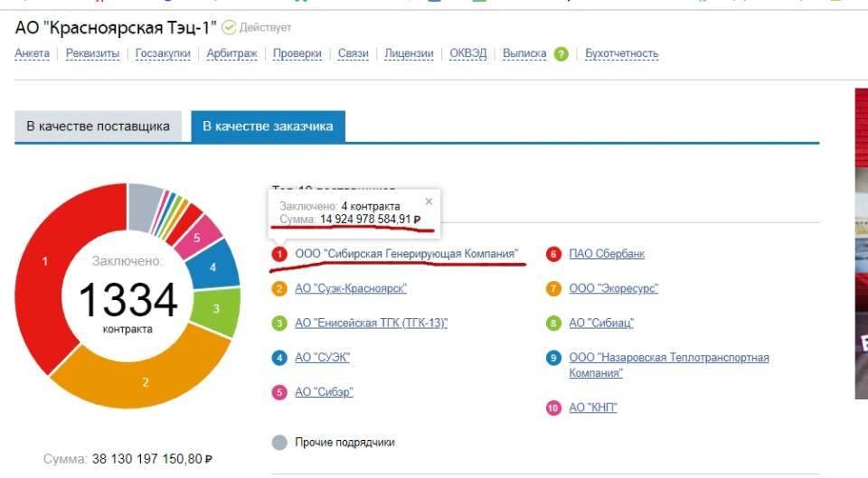Click the 1334 contracts count in chart

127,300
